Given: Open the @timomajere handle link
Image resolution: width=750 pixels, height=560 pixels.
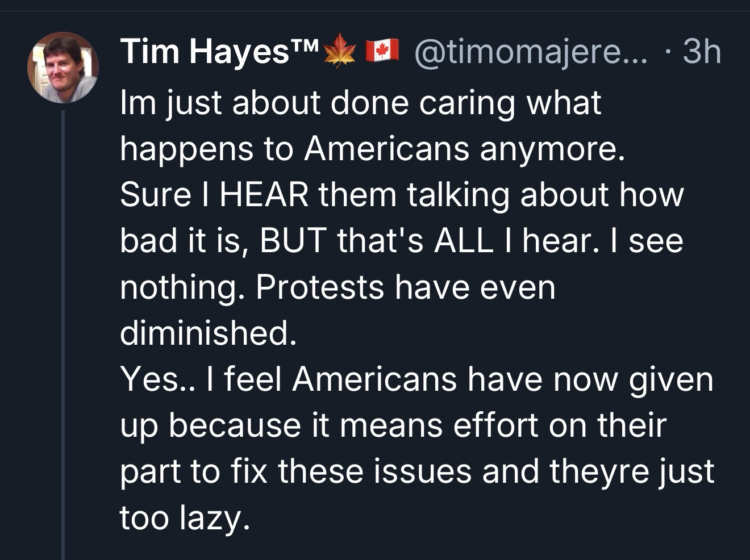Looking at the screenshot, I should pyautogui.click(x=531, y=52).
